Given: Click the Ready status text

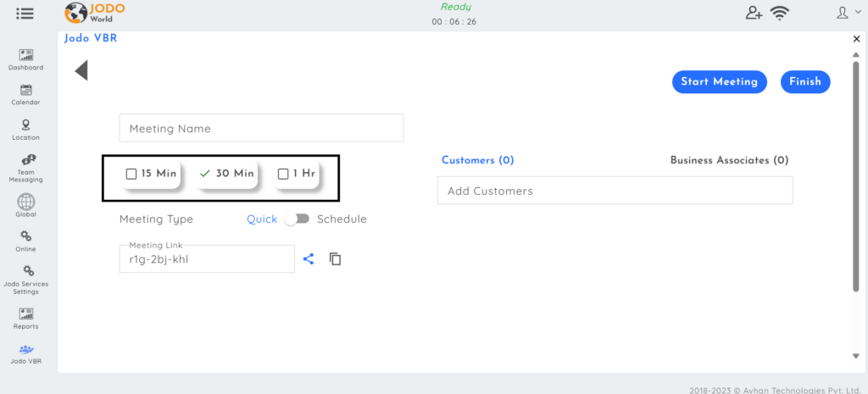Looking at the screenshot, I should click(x=456, y=7).
